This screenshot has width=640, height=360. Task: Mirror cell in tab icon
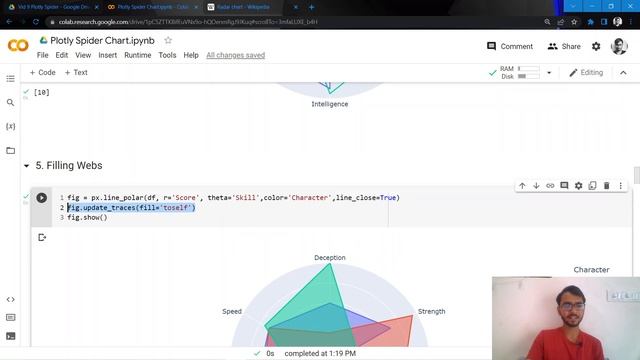(592, 186)
